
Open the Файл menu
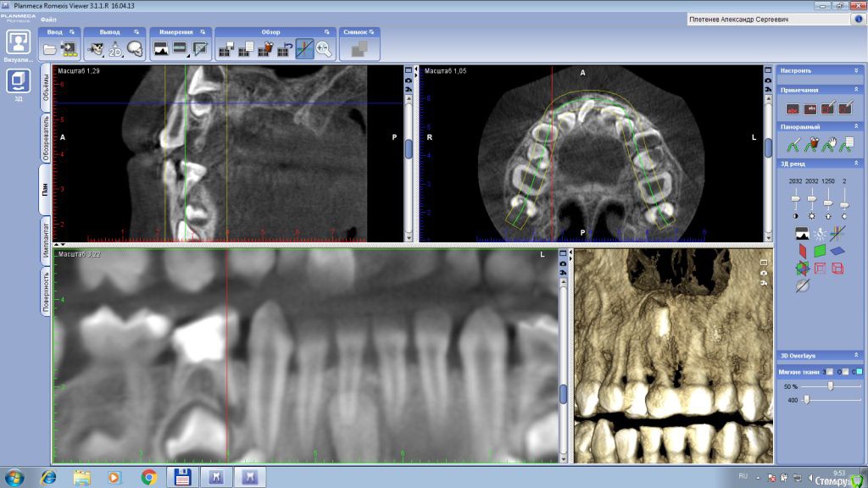pos(48,18)
